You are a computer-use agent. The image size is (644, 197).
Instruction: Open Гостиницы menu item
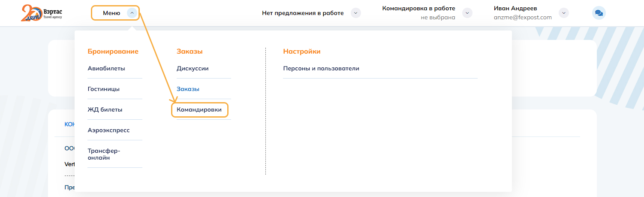tap(104, 89)
